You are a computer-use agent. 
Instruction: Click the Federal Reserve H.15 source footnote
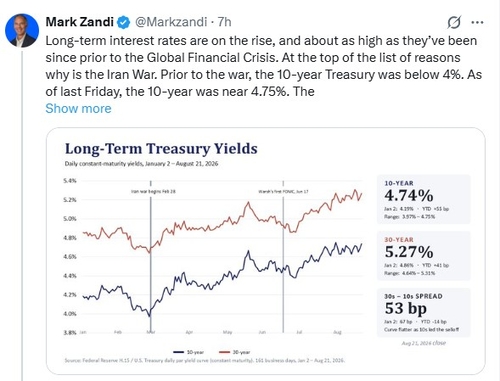point(205,360)
